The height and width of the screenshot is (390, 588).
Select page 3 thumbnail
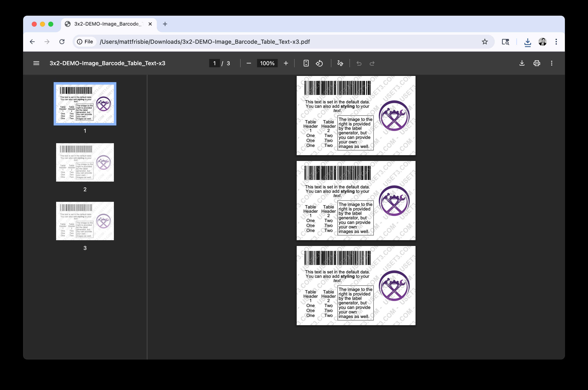85,221
